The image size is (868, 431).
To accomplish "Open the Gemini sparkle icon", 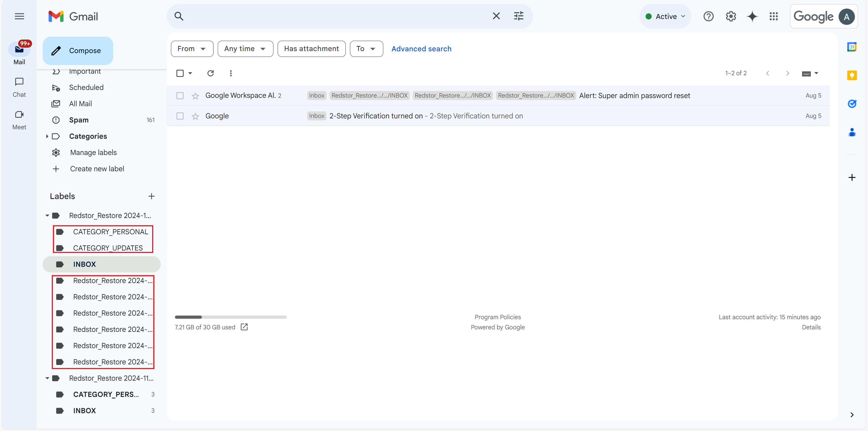I will (752, 16).
